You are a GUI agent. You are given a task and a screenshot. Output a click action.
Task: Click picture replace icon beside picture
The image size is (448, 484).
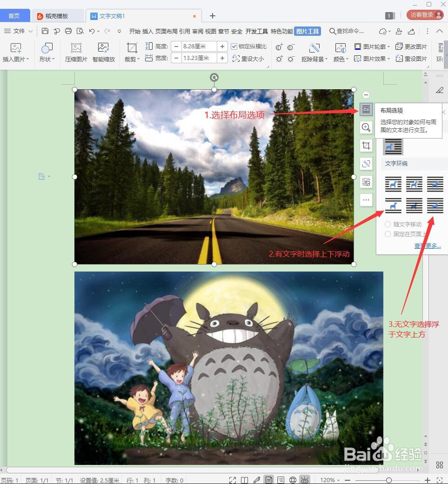click(366, 182)
